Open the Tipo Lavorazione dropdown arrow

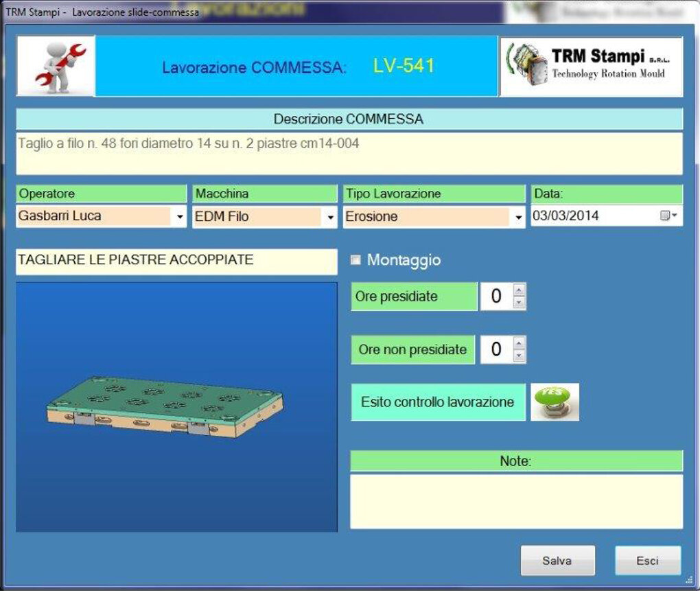tap(518, 217)
